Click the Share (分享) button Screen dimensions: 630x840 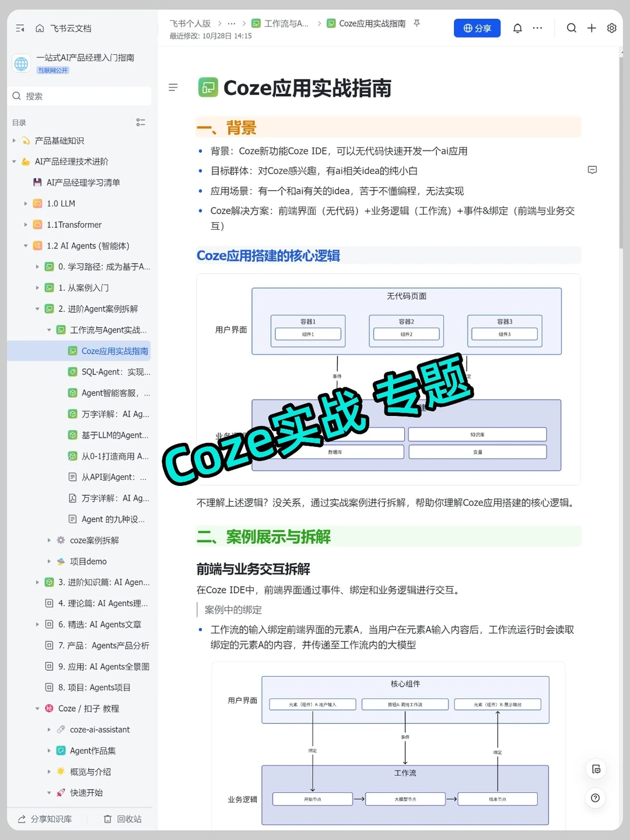coord(477,28)
